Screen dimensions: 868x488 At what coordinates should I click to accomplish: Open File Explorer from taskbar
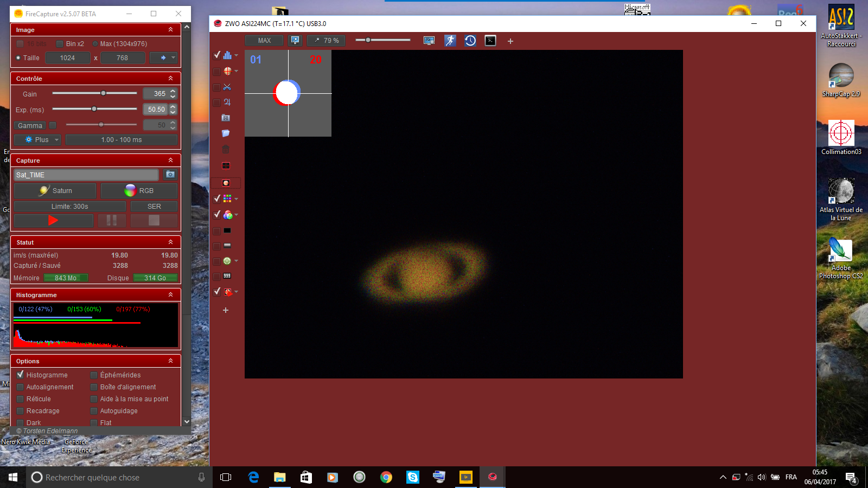point(280,477)
